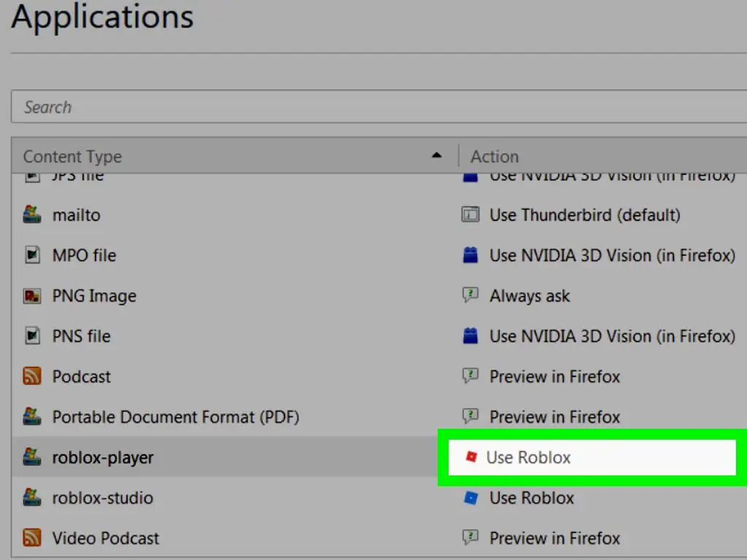The width and height of the screenshot is (747, 560).
Task: Click the Always ask icon for PNG Image
Action: tap(471, 295)
